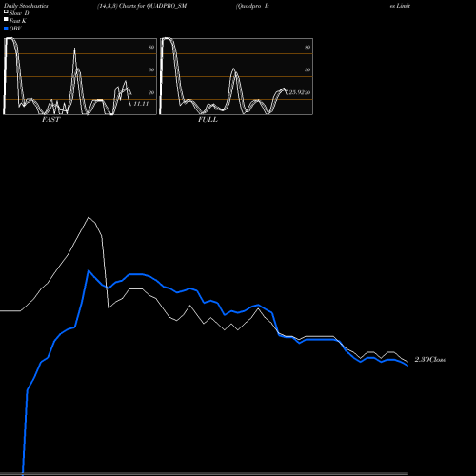Click the FAST chart label

[x=50, y=120]
